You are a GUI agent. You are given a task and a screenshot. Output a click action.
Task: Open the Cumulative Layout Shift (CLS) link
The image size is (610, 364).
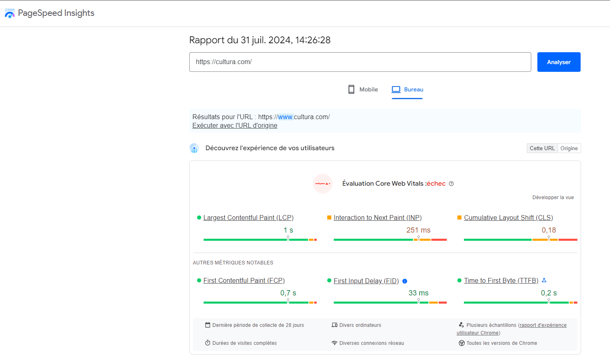(x=508, y=218)
